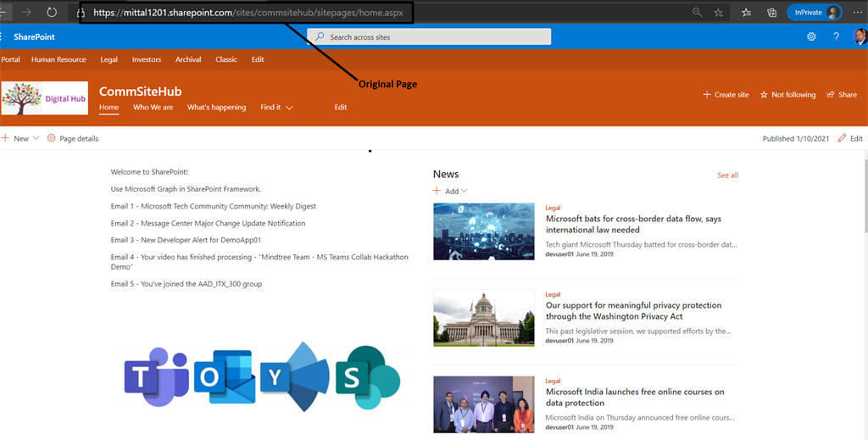The height and width of the screenshot is (440, 868).
Task: Click the SharePoint app title
Action: click(34, 36)
